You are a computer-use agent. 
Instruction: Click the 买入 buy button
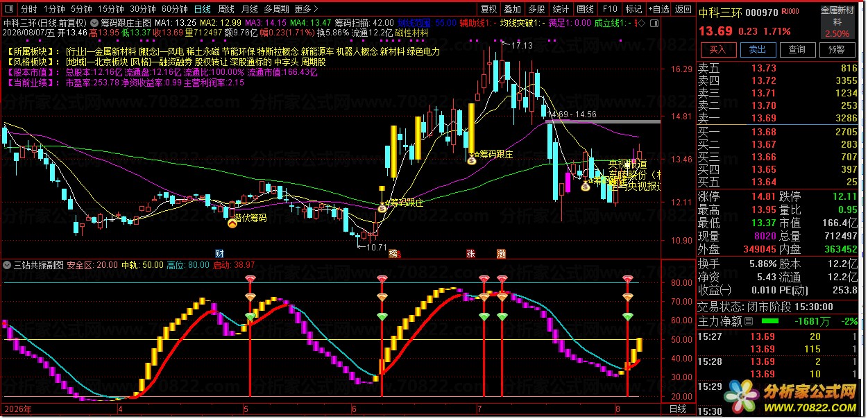pos(717,49)
